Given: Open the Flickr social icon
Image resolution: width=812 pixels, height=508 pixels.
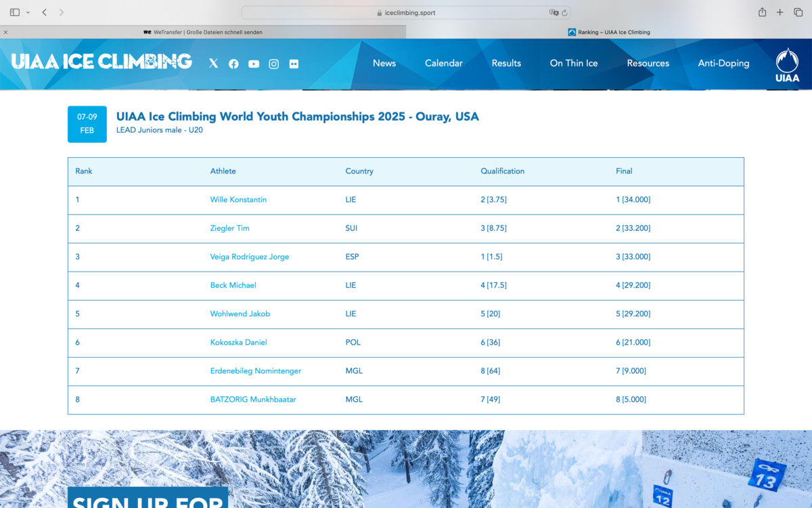Looking at the screenshot, I should coord(294,64).
